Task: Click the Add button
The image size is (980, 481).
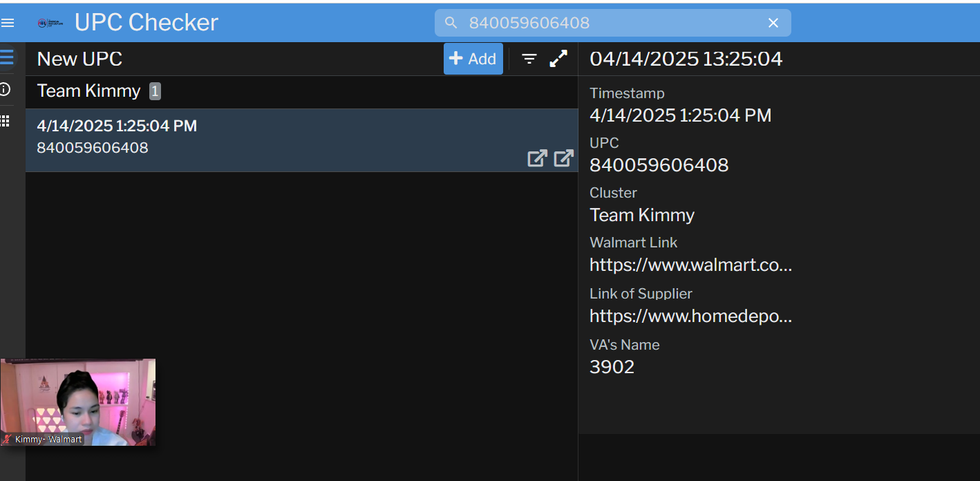Action: [473, 59]
